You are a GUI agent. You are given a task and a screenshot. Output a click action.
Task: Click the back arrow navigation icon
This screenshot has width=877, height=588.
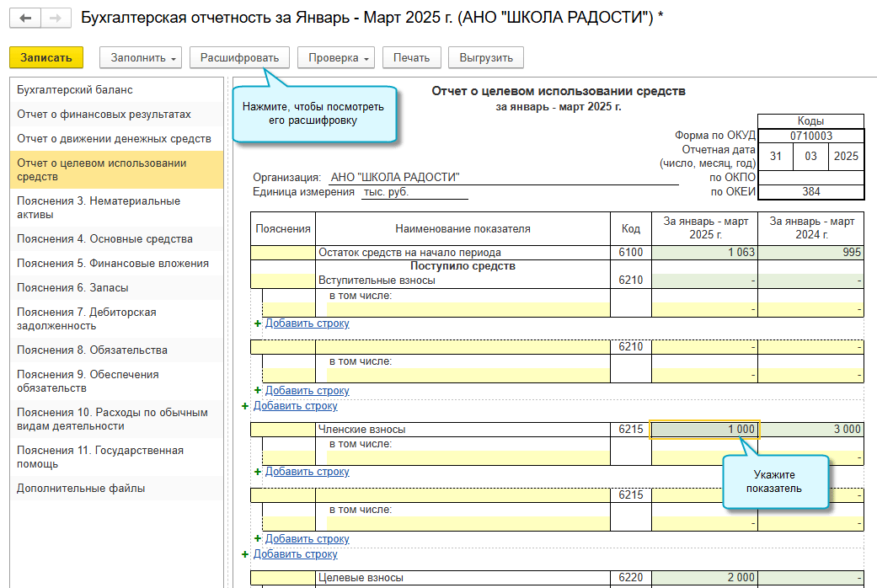click(x=25, y=18)
